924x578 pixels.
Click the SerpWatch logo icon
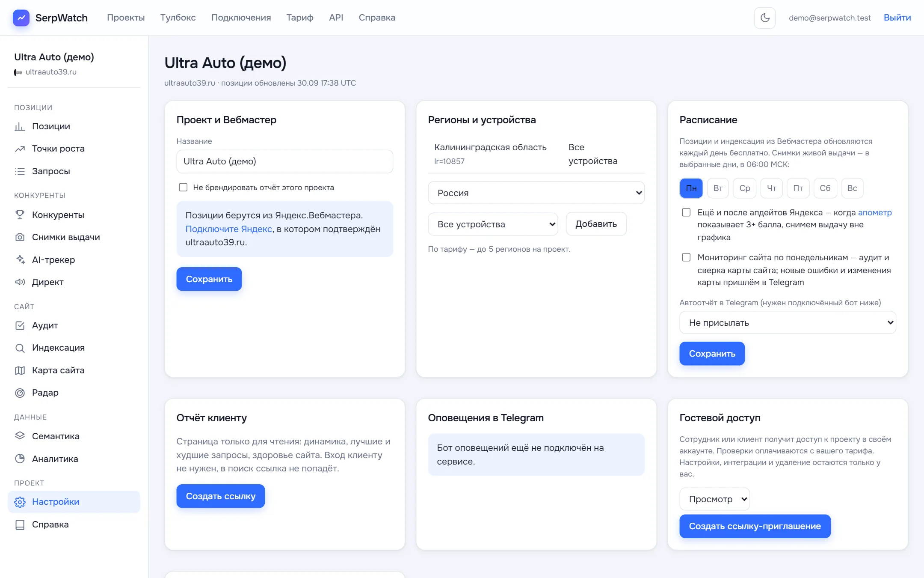point(21,18)
